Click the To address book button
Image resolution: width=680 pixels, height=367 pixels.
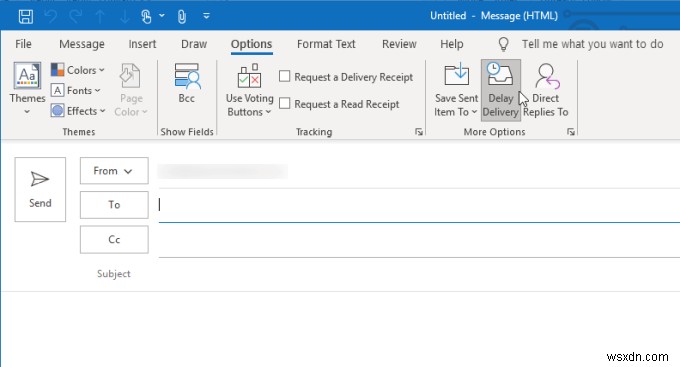[x=114, y=205]
